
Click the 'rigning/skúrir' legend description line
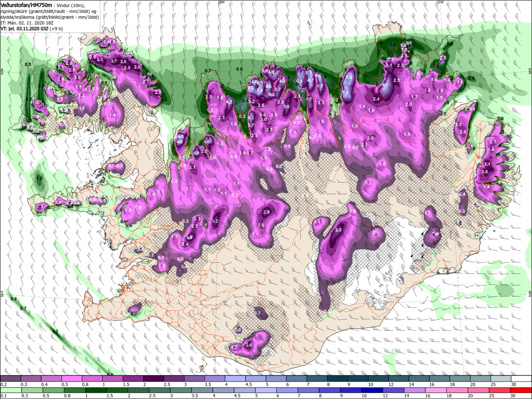click(x=49, y=11)
